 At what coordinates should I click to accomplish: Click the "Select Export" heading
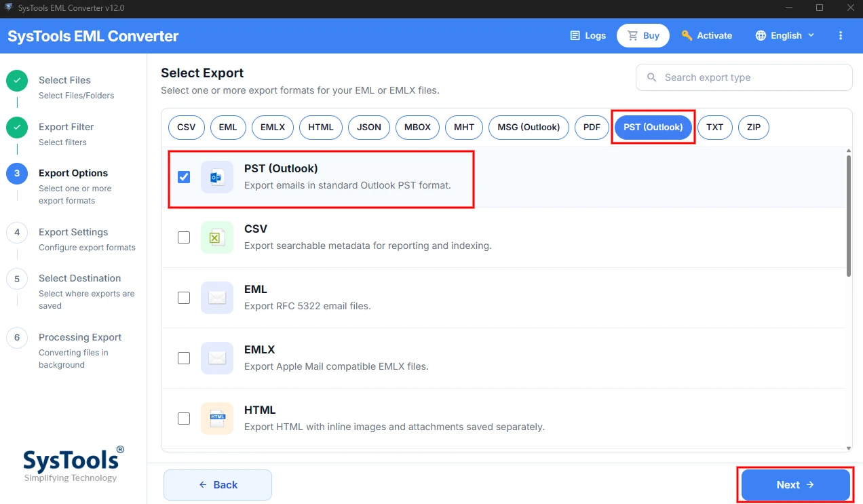(202, 73)
